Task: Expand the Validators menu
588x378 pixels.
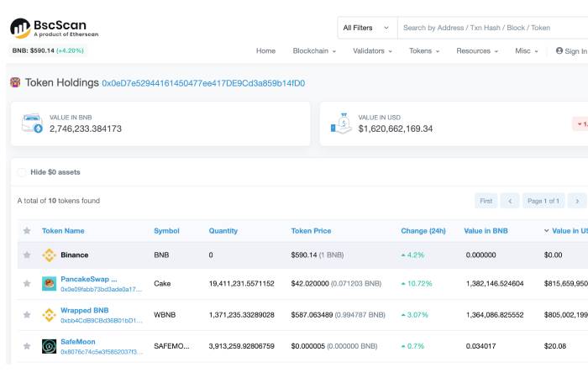Action: tap(372, 51)
